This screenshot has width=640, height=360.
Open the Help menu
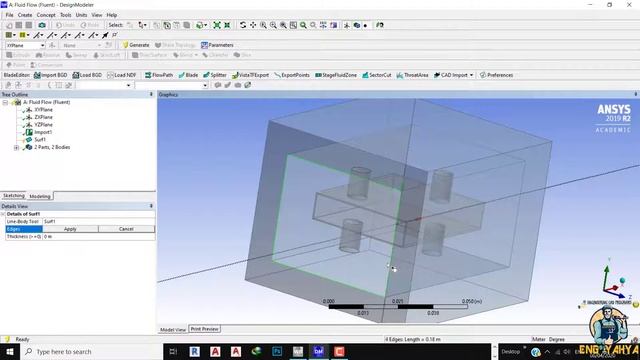(x=112, y=15)
